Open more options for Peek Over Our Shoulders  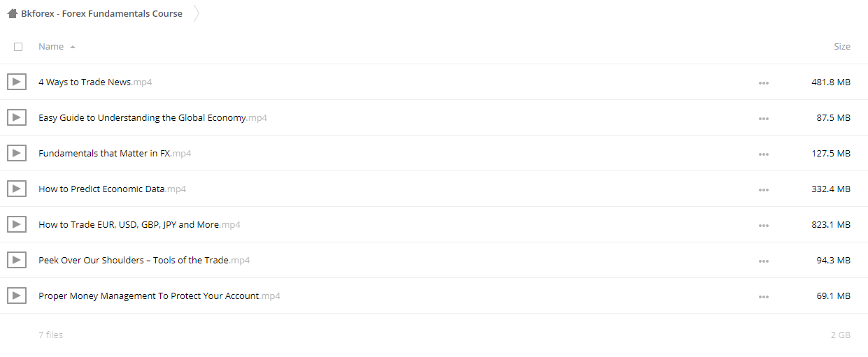[x=763, y=261]
